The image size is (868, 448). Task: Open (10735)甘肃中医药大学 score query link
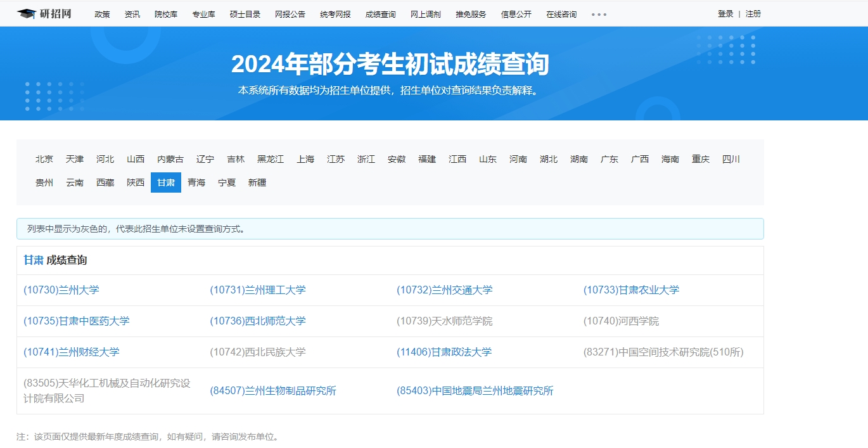pyautogui.click(x=77, y=321)
